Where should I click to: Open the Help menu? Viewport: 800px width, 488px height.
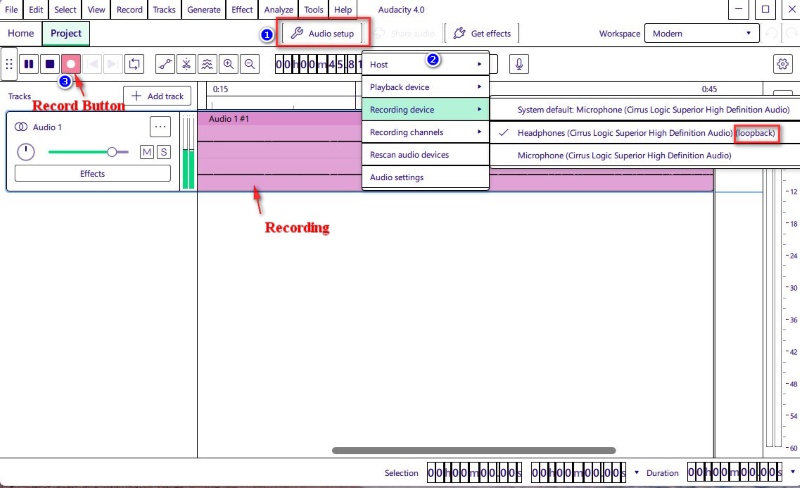pyautogui.click(x=343, y=10)
